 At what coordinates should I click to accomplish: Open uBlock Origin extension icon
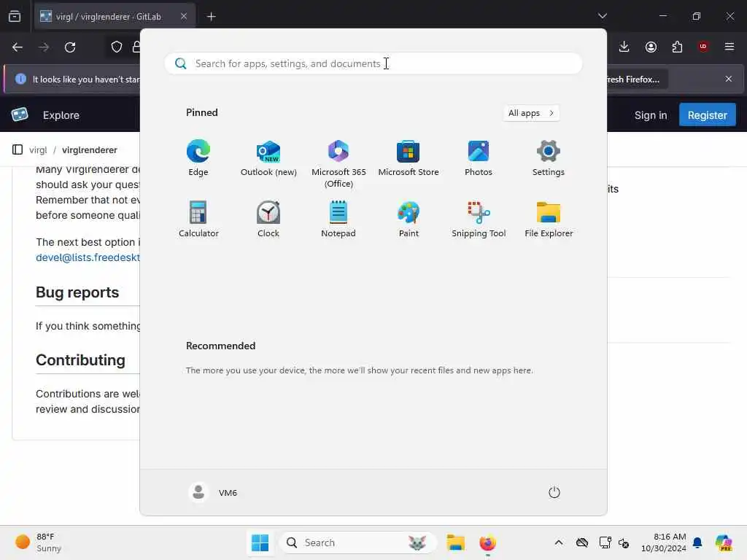pos(703,47)
